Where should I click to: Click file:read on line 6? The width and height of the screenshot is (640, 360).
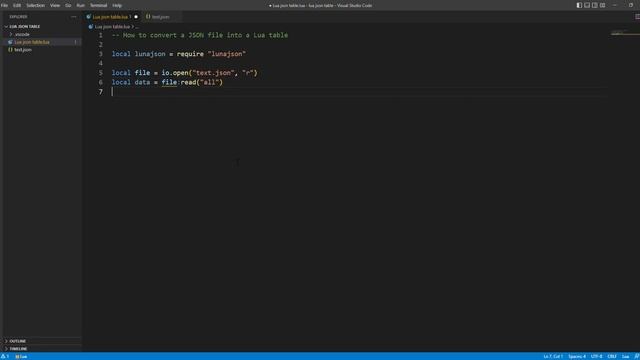(179, 82)
